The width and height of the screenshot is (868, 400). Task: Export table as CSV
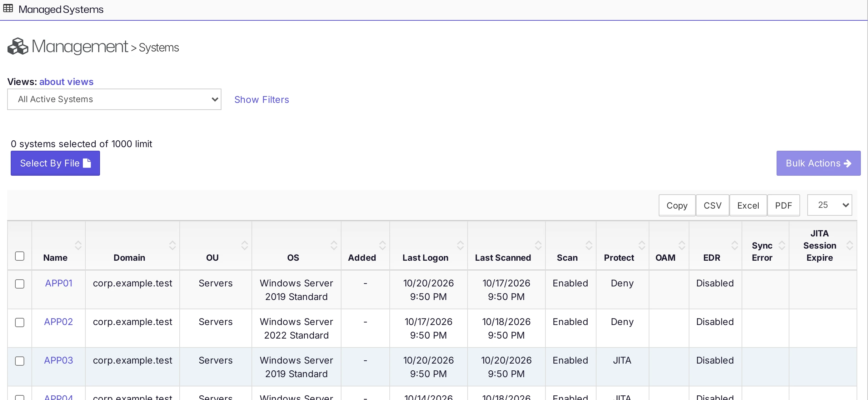coord(713,205)
